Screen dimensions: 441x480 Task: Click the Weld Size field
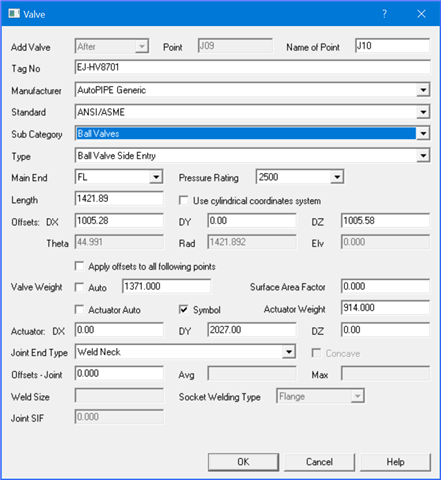point(119,396)
